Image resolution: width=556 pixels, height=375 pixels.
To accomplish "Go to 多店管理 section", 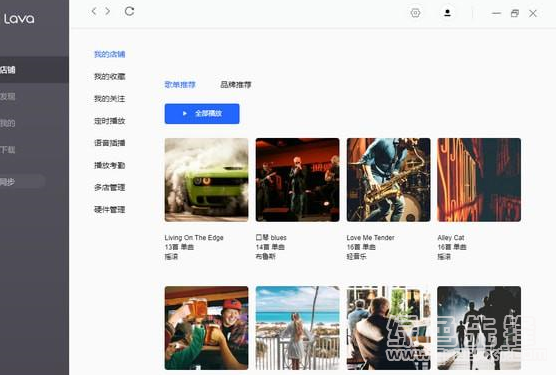I will pos(110,188).
